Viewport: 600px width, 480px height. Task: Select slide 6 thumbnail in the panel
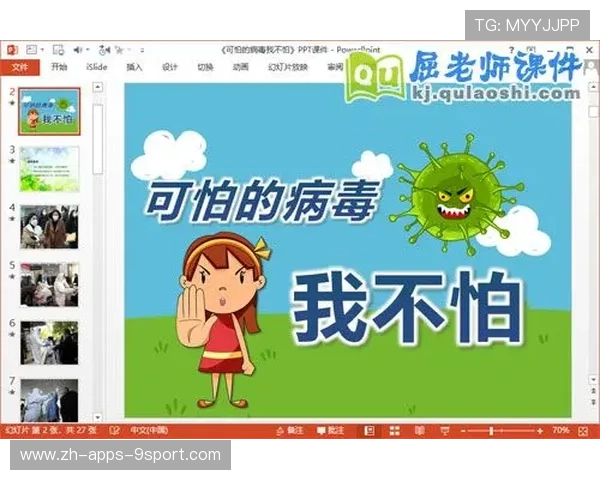(49, 343)
